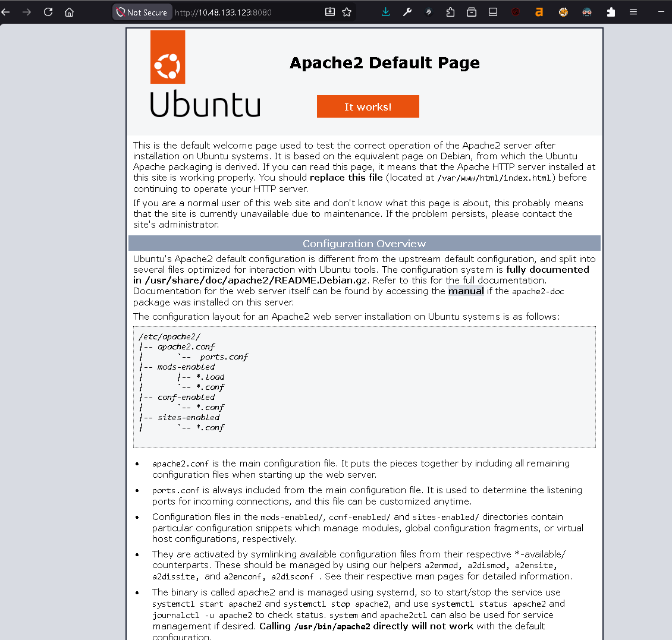Click the 'conf-enabled' tree entry
This screenshot has width=672, height=640.
[186, 397]
